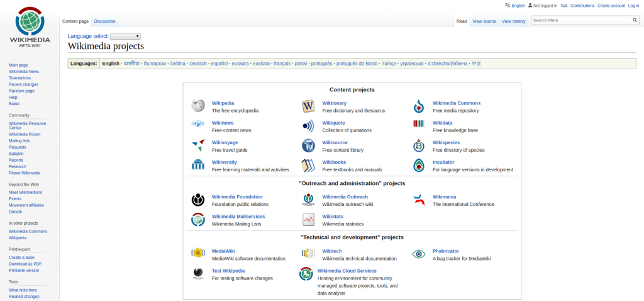Click the Deutsch language link
644x301 pixels.
pos(198,64)
